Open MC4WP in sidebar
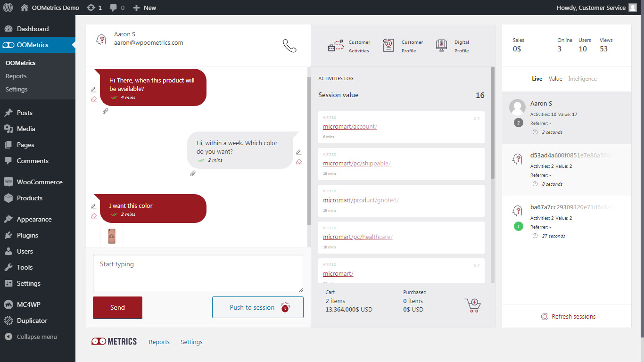The height and width of the screenshot is (362, 644). (x=38, y=304)
